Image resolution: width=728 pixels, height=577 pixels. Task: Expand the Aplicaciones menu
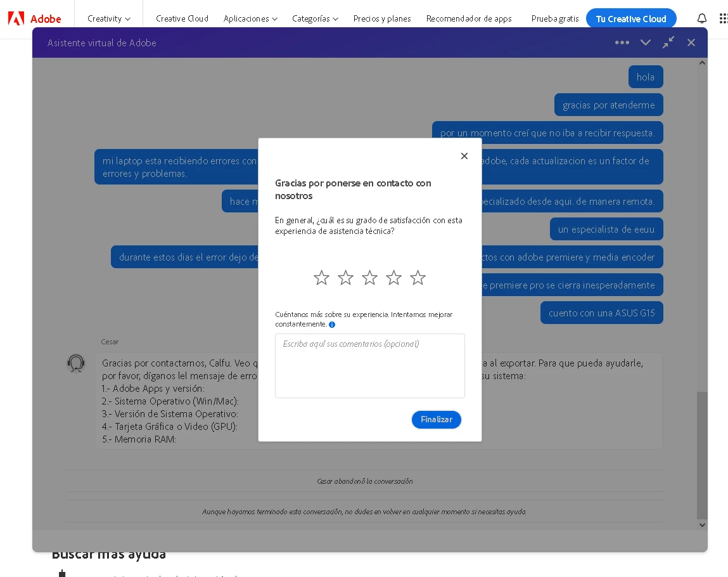click(x=250, y=18)
